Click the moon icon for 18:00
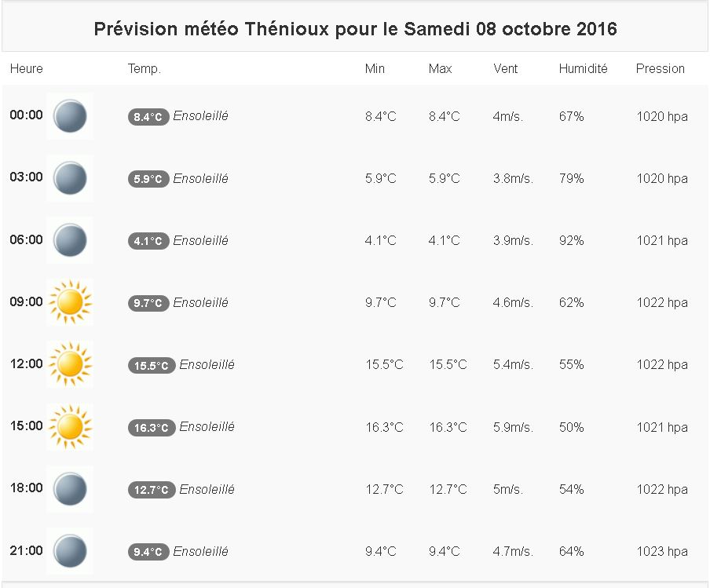The image size is (710, 588). coord(70,489)
